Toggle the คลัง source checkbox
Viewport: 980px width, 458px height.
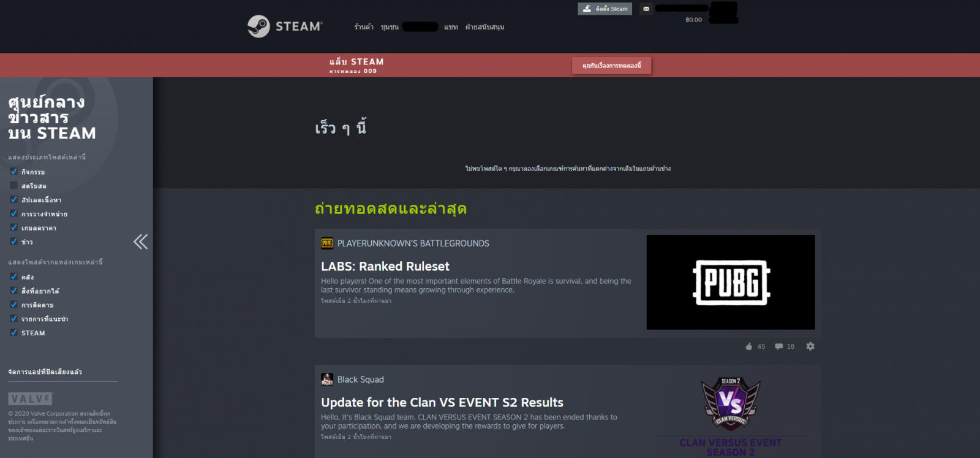[13, 277]
